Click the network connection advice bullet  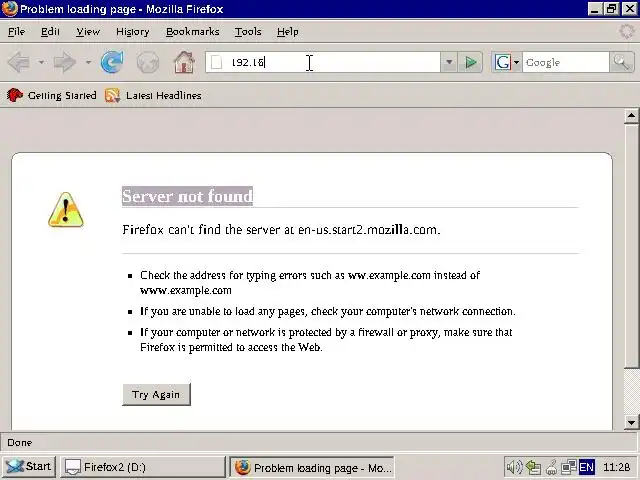point(328,311)
